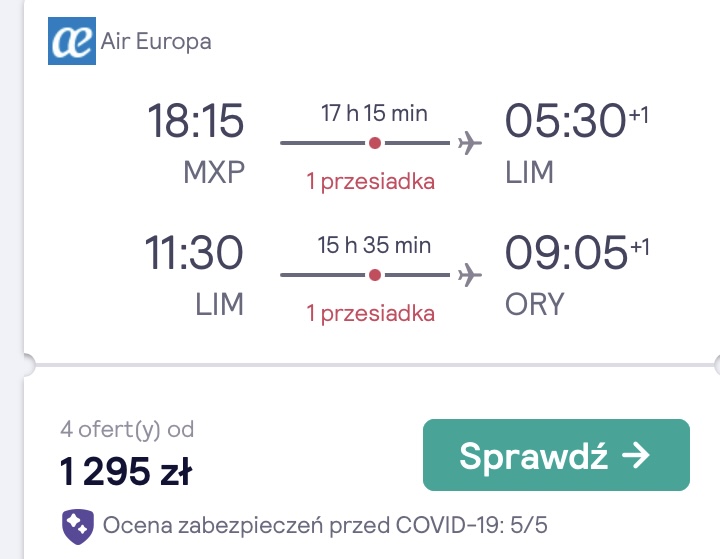Click the red stopover dot on outbound flight

(x=375, y=143)
